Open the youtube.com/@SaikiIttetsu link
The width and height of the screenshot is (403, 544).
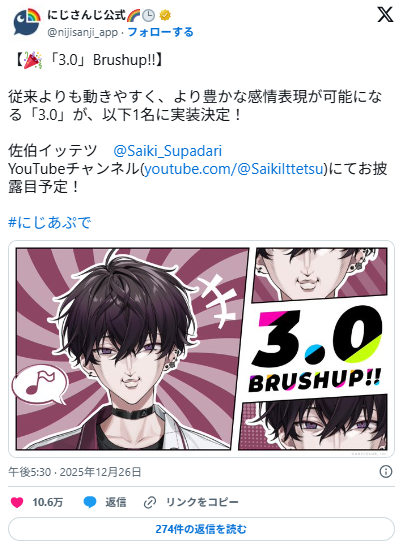tap(234, 169)
